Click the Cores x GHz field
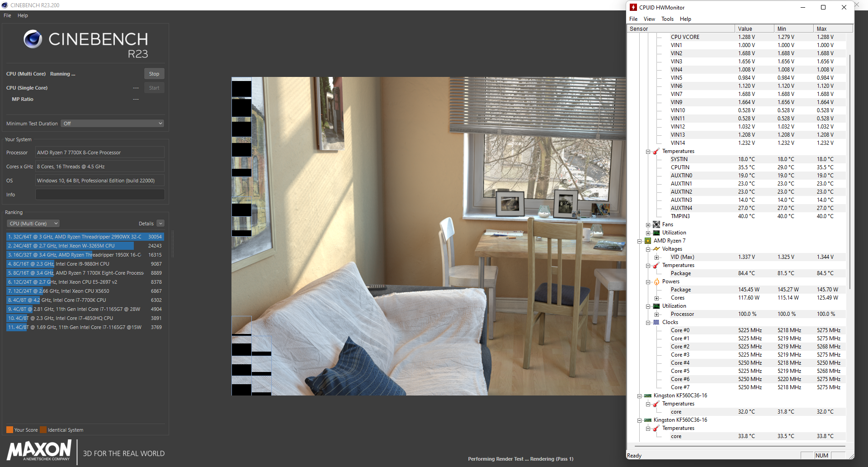The width and height of the screenshot is (868, 467). 100,167
